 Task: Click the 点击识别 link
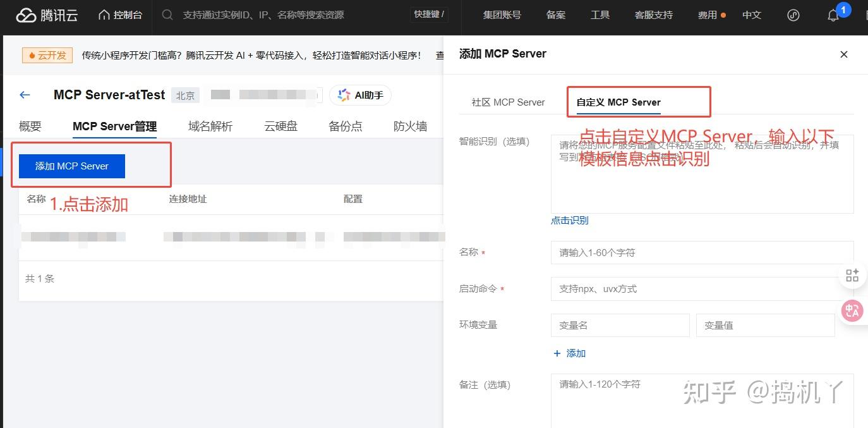point(570,220)
